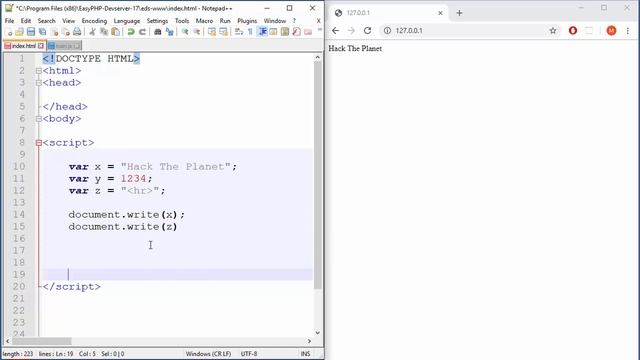Open Find with the binoculars icon

(x=158, y=32)
